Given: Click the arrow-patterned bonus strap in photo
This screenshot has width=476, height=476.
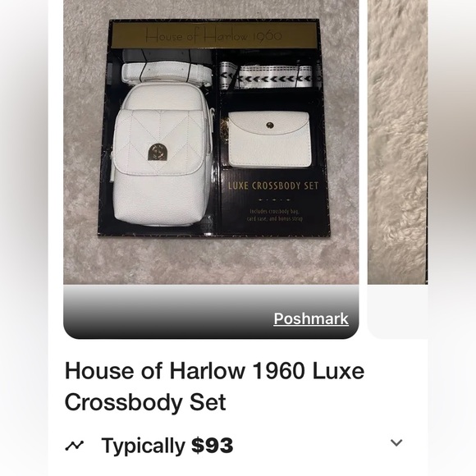Looking at the screenshot, I should [268, 77].
